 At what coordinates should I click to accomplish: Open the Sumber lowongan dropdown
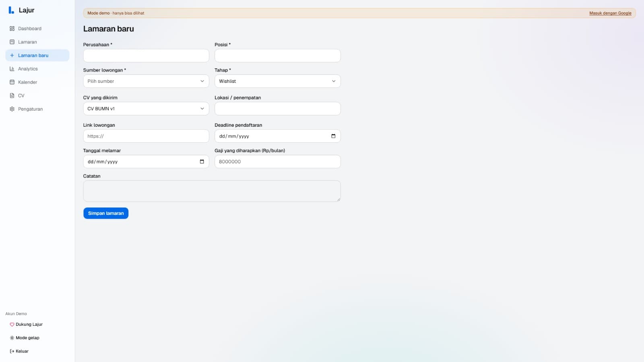(146, 81)
